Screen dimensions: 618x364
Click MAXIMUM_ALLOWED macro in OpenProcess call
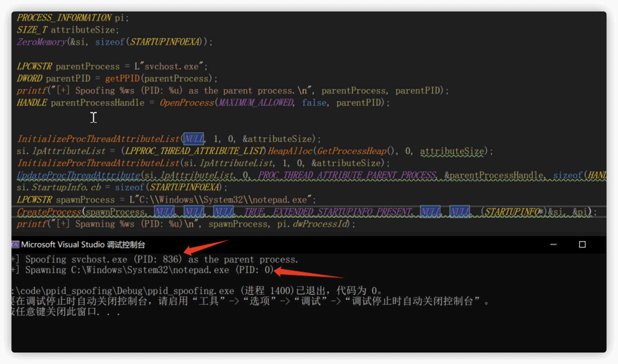coord(256,102)
